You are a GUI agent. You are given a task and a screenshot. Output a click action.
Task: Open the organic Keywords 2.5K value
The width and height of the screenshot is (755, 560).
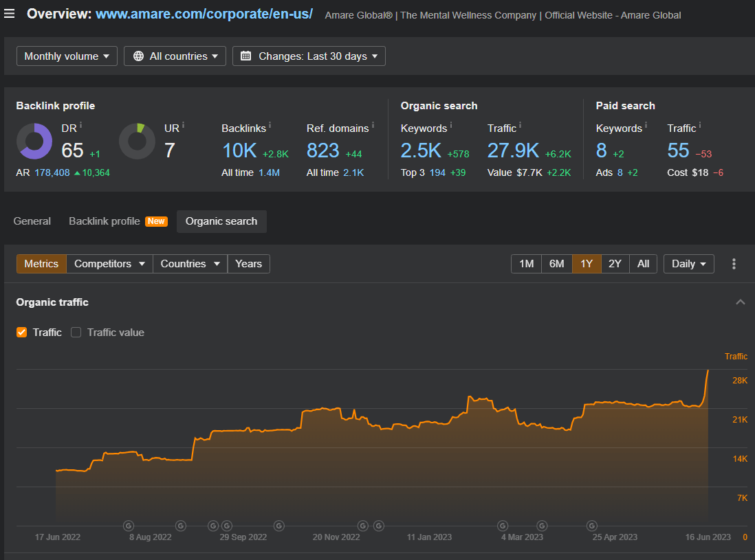coord(421,150)
